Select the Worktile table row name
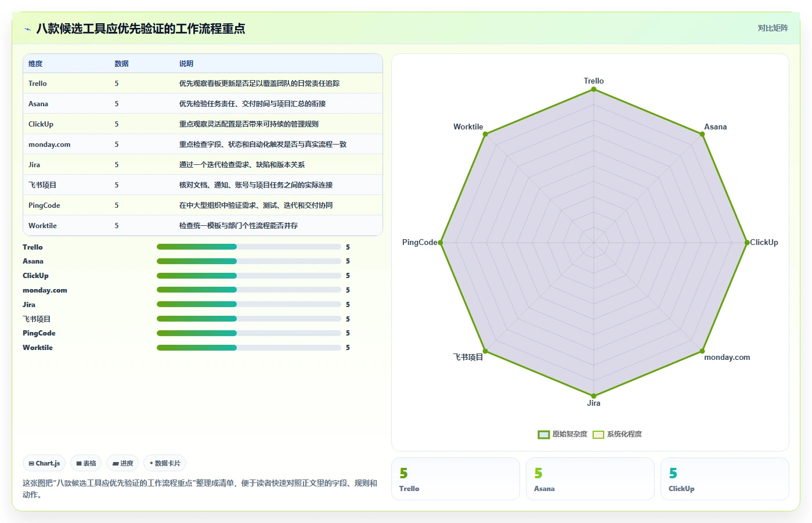Viewport: 812px width, 523px height. pos(42,226)
